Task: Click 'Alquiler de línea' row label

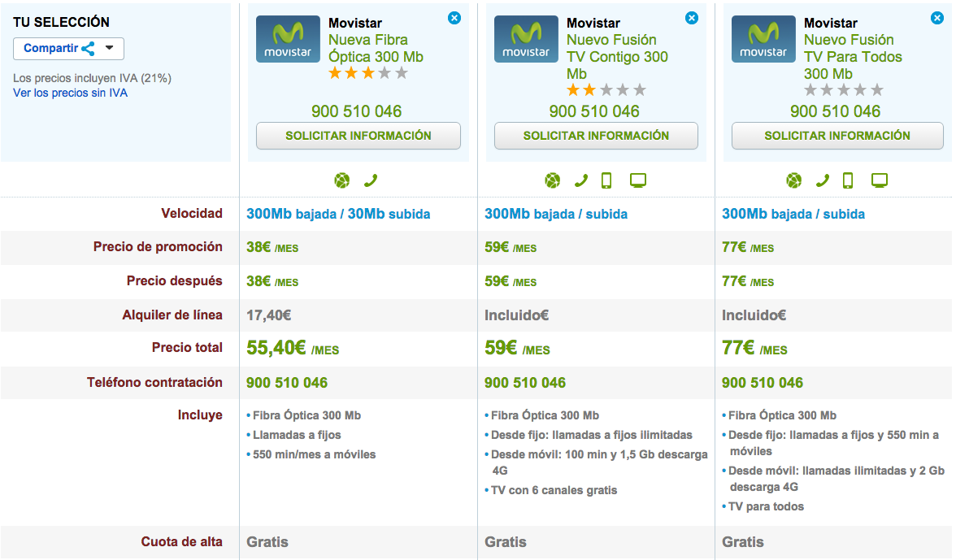Action: pos(172,315)
